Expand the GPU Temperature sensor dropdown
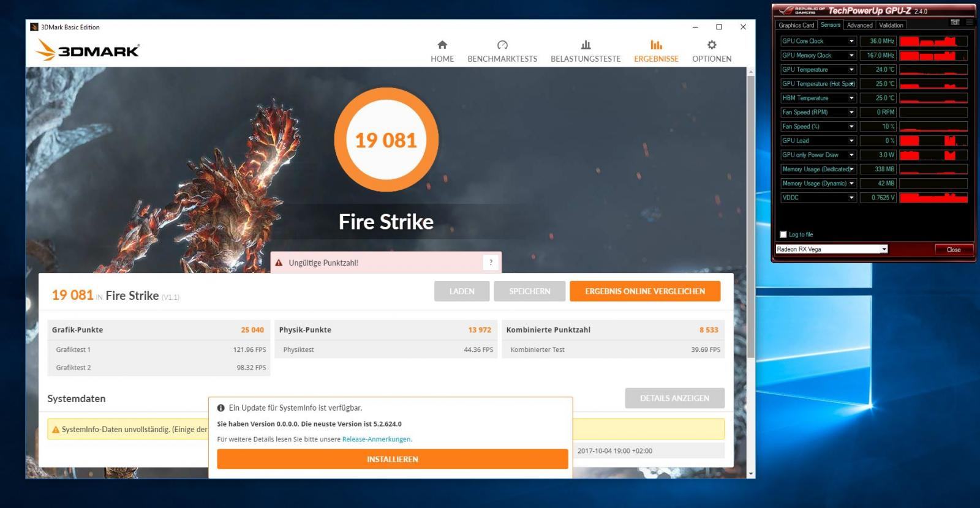 (851, 69)
